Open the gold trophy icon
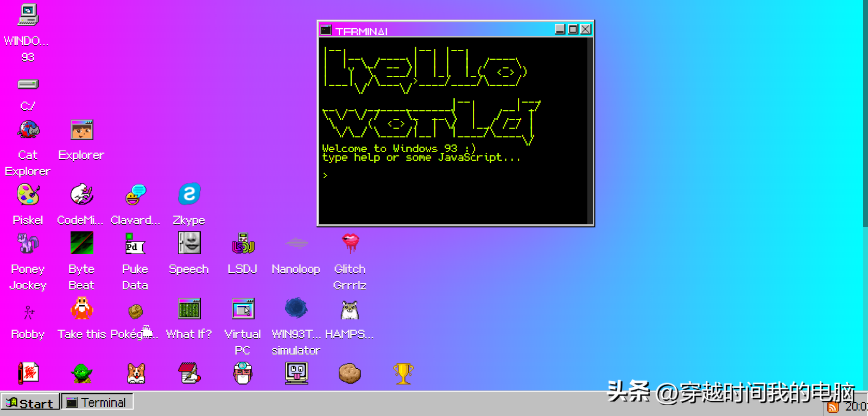Viewport: 868px width, 416px height. [x=403, y=374]
